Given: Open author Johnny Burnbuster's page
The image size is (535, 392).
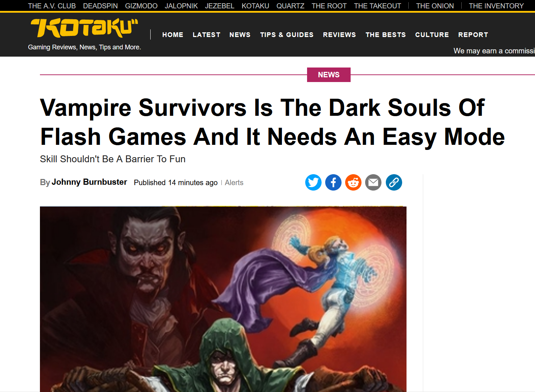Looking at the screenshot, I should [89, 182].
